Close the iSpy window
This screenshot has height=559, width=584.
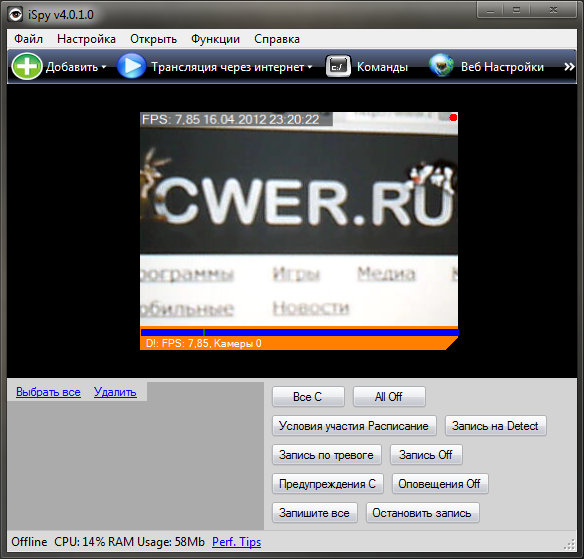coord(553,10)
